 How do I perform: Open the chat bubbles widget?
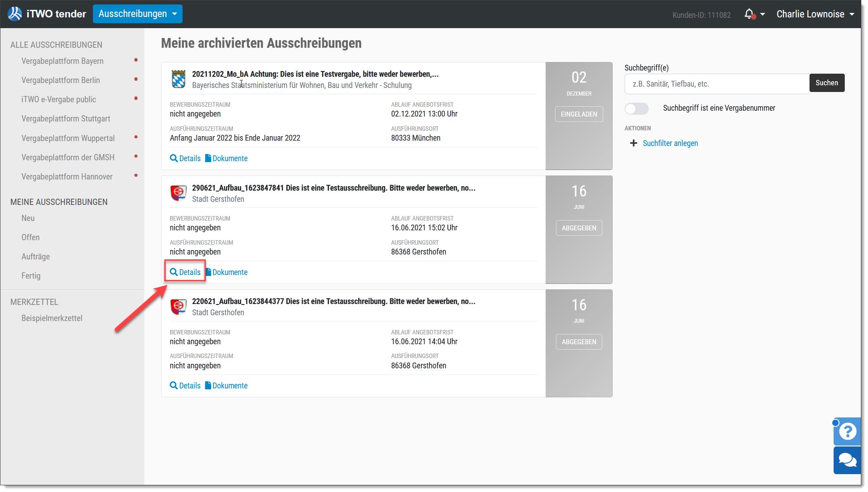tap(847, 460)
